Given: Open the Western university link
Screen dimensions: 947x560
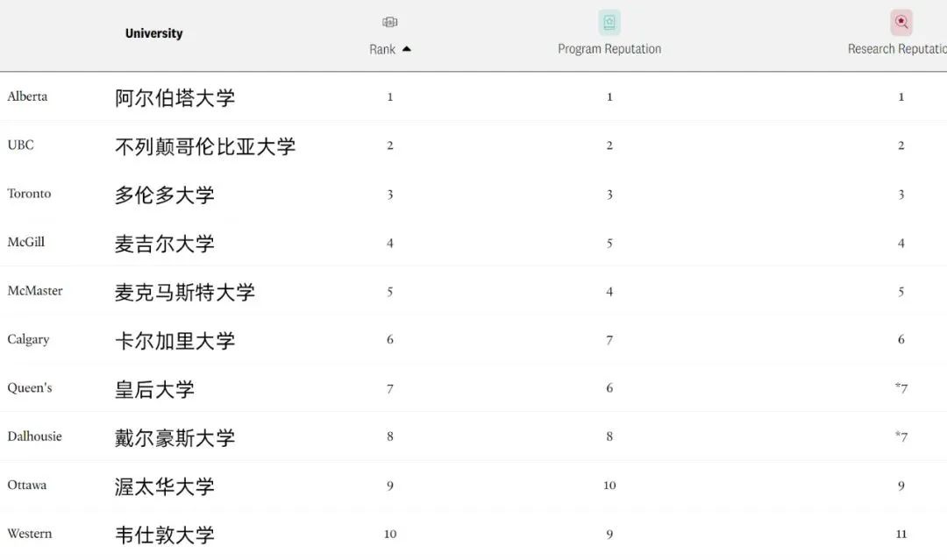Looking at the screenshot, I should tap(29, 534).
